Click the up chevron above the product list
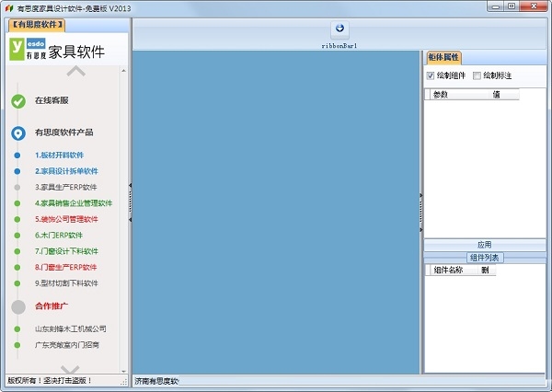 coord(76,72)
